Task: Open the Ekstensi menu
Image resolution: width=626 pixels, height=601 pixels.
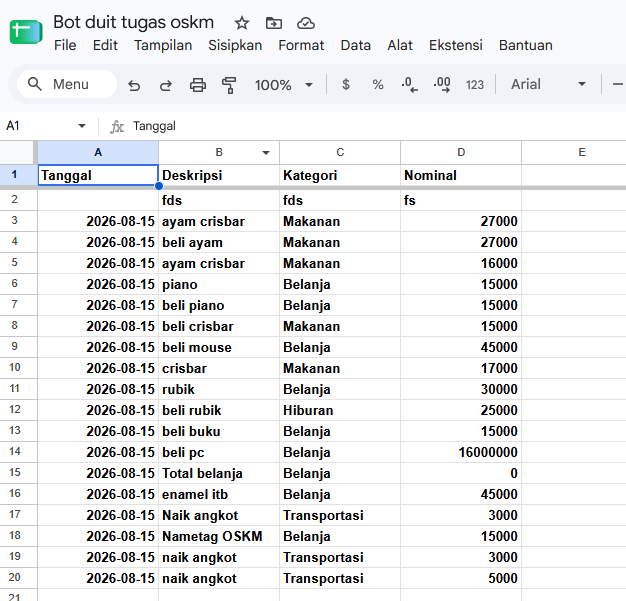Action: tap(456, 46)
